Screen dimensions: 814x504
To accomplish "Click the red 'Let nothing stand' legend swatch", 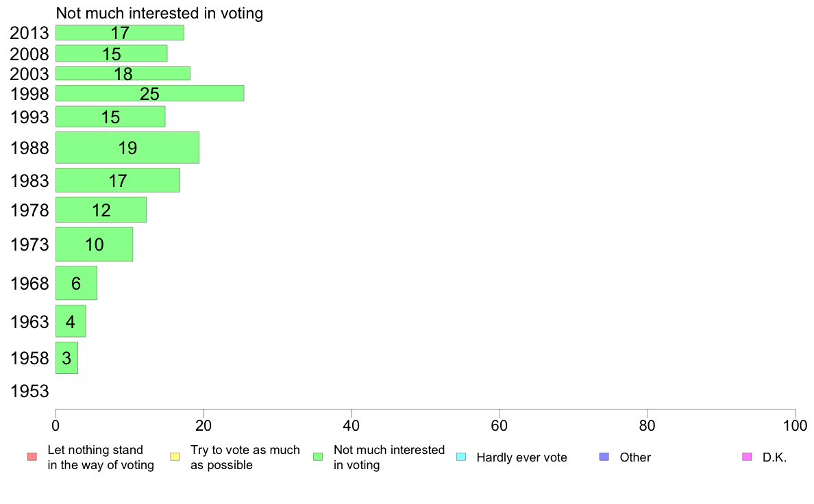I will [x=32, y=457].
